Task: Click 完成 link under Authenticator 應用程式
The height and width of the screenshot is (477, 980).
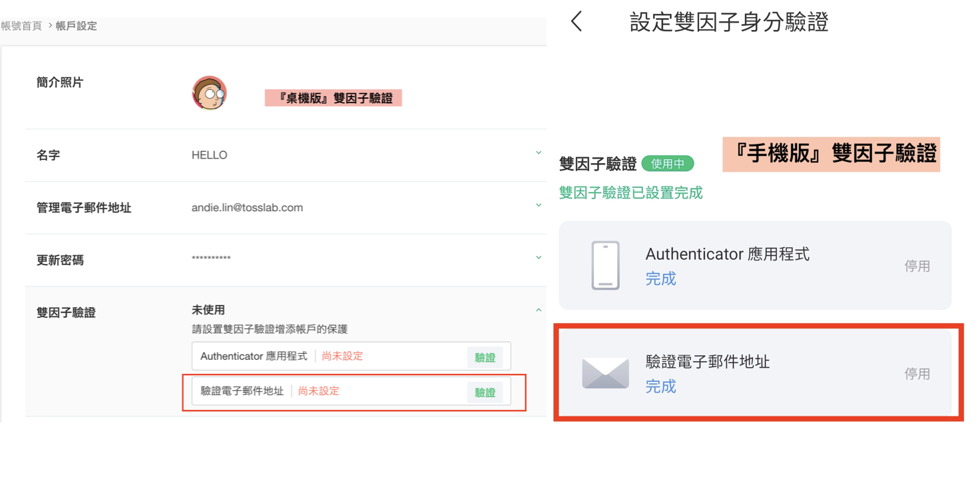Action: coord(660,279)
